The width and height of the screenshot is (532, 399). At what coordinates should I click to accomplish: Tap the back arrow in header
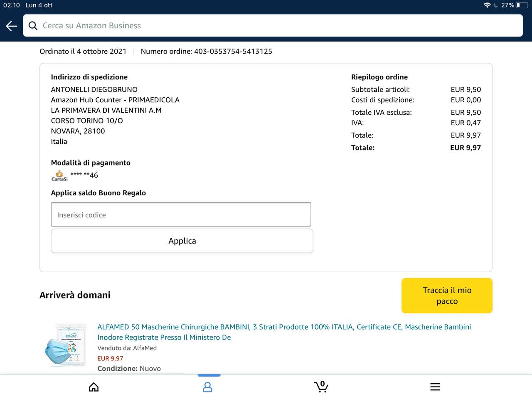[x=12, y=26]
